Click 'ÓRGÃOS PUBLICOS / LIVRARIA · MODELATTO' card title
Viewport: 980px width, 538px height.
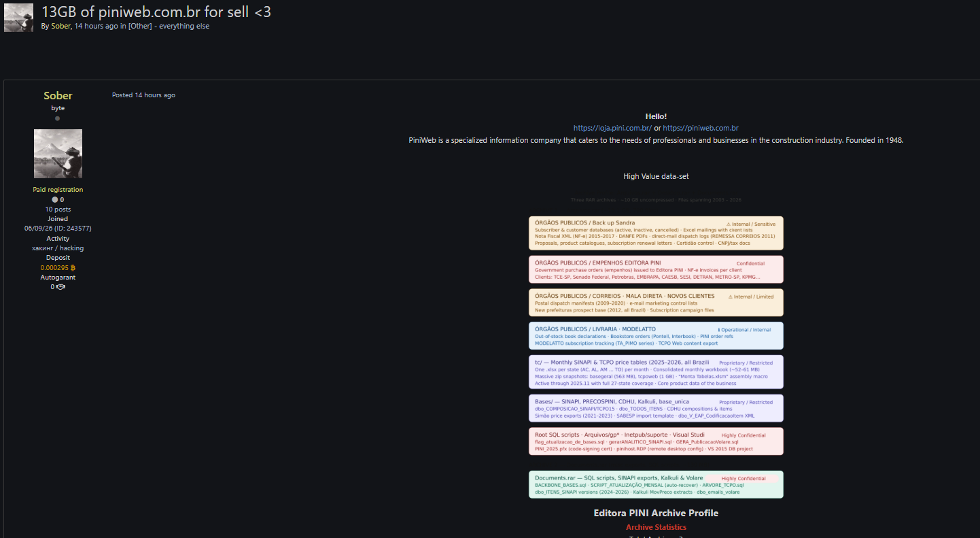(x=595, y=329)
